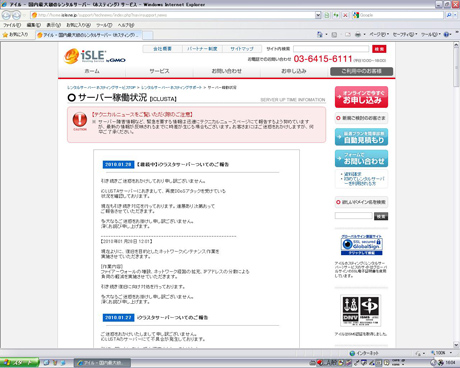Screen dimensions: 460x368
Task: Click the Windows スタート button
Action: tap(19, 363)
